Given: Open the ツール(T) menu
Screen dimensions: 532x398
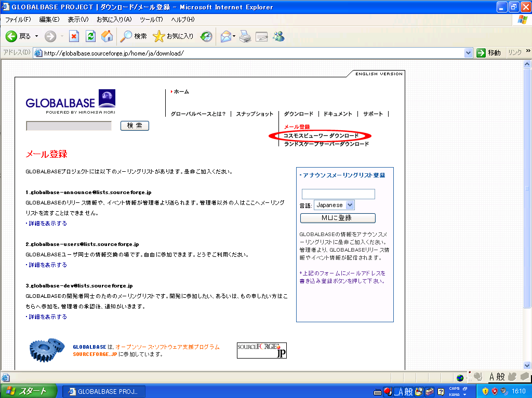Looking at the screenshot, I should pos(151,20).
